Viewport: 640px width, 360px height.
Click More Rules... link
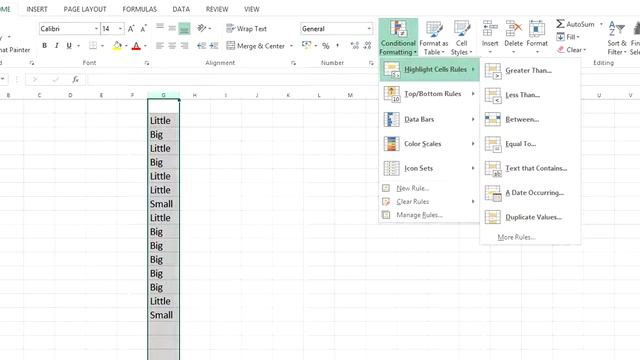(x=516, y=237)
